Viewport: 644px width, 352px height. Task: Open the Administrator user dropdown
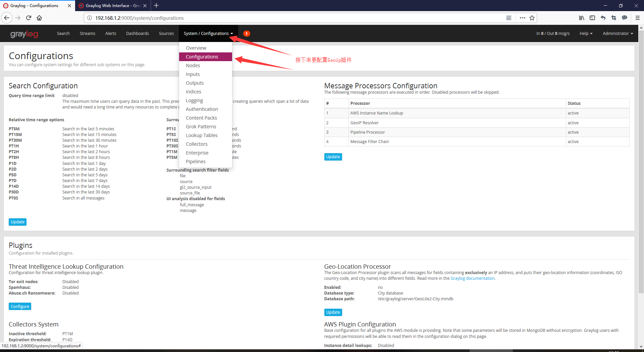(618, 34)
